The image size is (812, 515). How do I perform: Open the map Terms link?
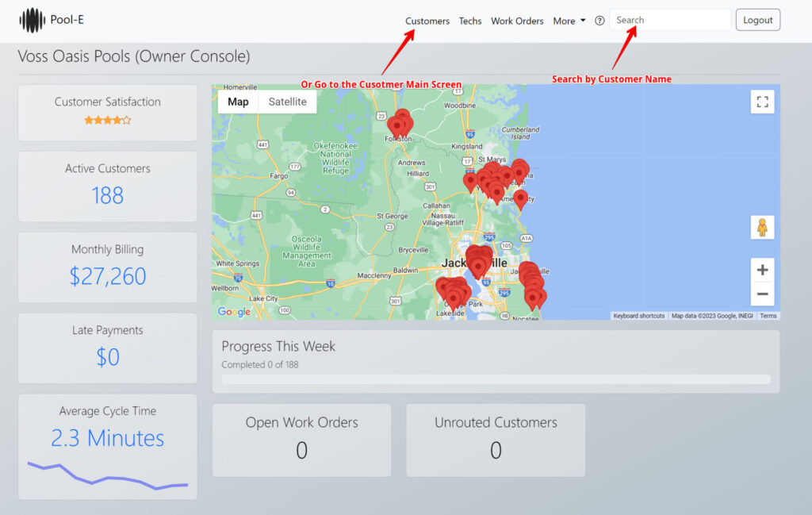point(768,316)
